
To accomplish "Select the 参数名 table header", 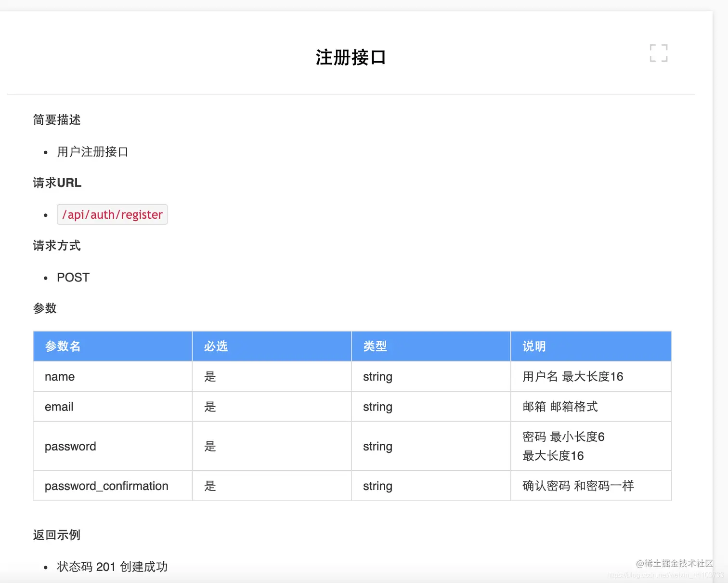I will pos(62,346).
